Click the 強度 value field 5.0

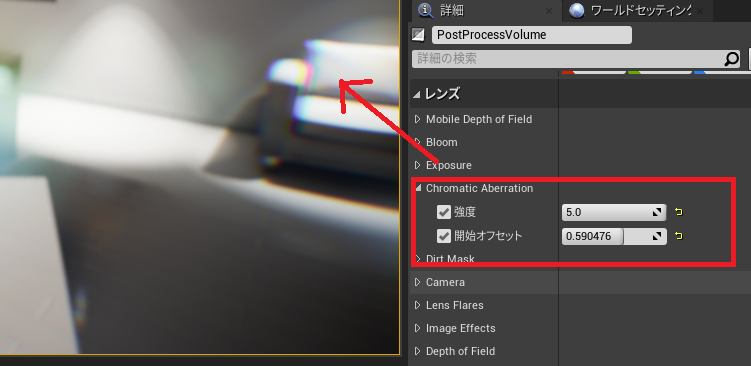[x=614, y=212]
